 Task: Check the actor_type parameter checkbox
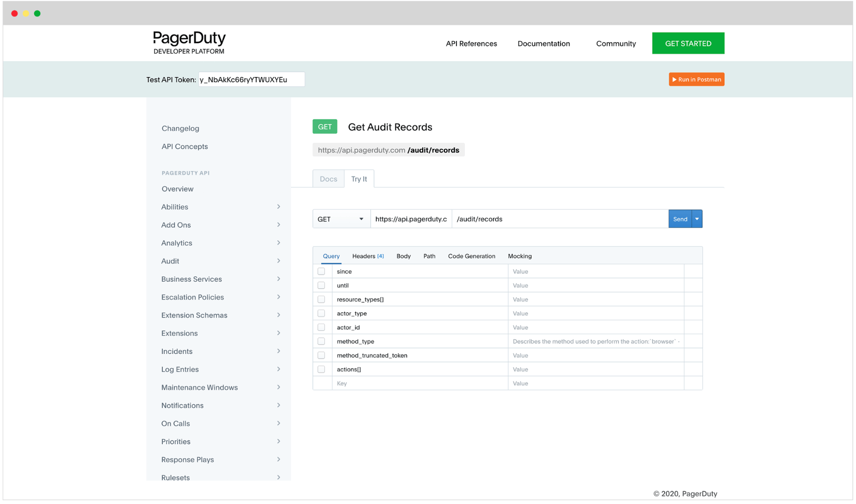(321, 314)
